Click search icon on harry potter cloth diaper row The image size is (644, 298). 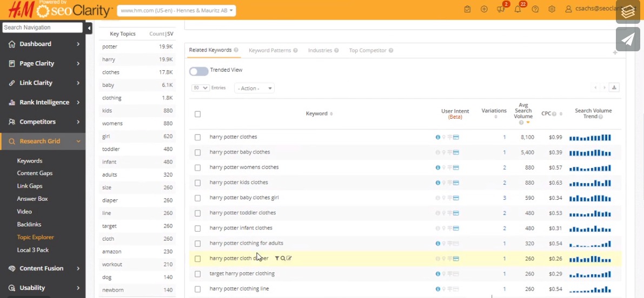click(x=283, y=258)
